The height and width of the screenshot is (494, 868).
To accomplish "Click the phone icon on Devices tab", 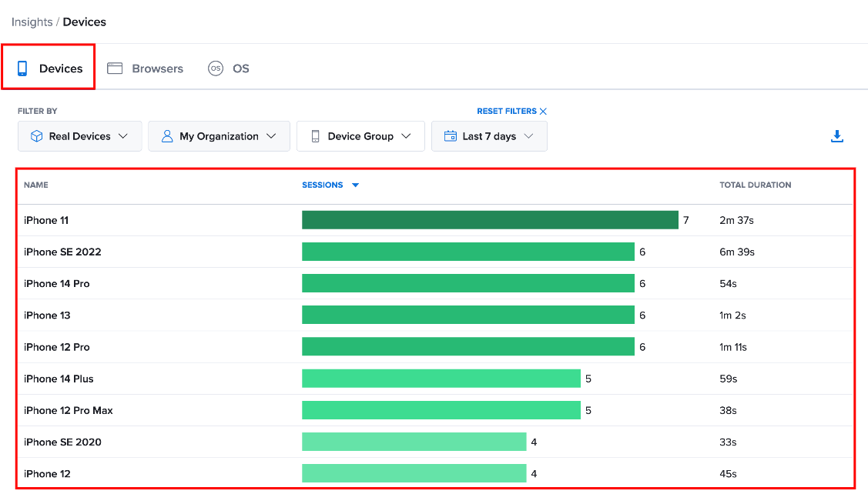I will coord(22,68).
